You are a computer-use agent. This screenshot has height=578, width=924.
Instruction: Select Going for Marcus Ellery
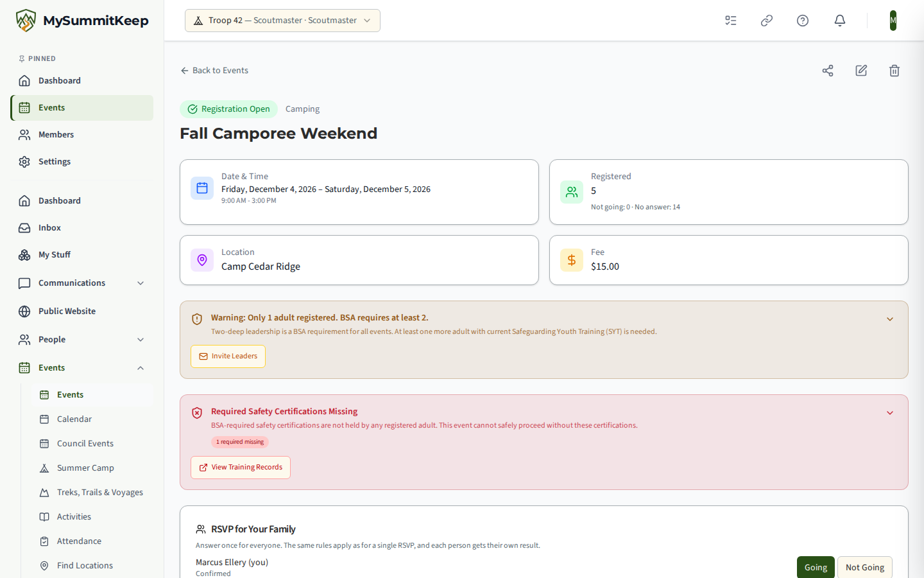pos(816,567)
